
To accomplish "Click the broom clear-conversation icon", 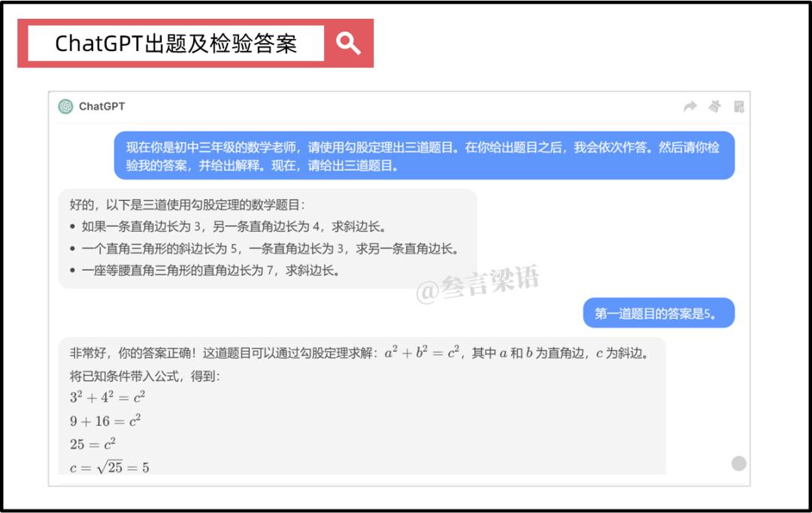I will pyautogui.click(x=715, y=106).
